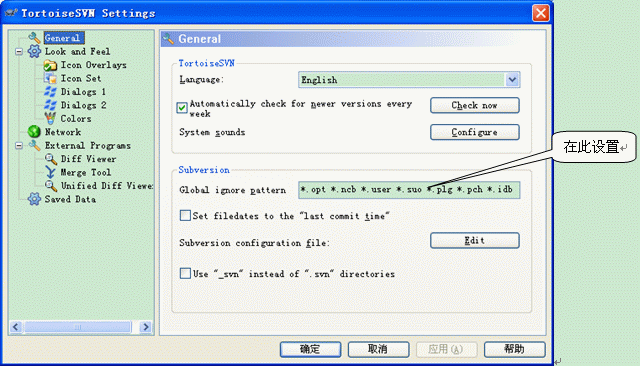The width and height of the screenshot is (640, 366).
Task: Click the Dialogs 2 icon
Action: (x=50, y=105)
